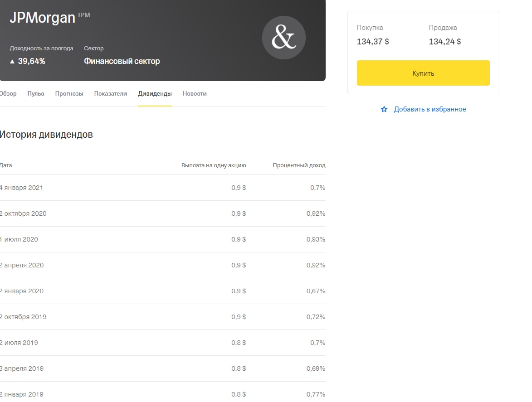Click the JPMorgan ampersand logo icon
Screen dimensions: 532x402
point(283,38)
